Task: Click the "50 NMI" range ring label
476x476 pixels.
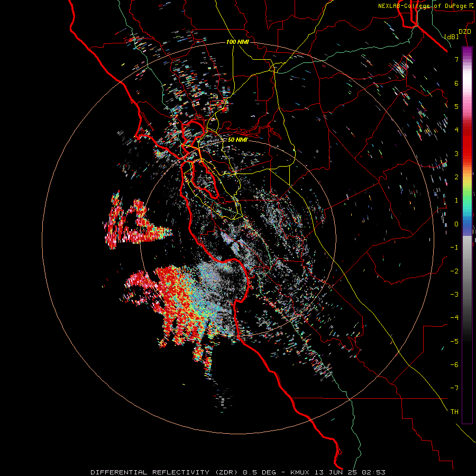Action: 237,140
